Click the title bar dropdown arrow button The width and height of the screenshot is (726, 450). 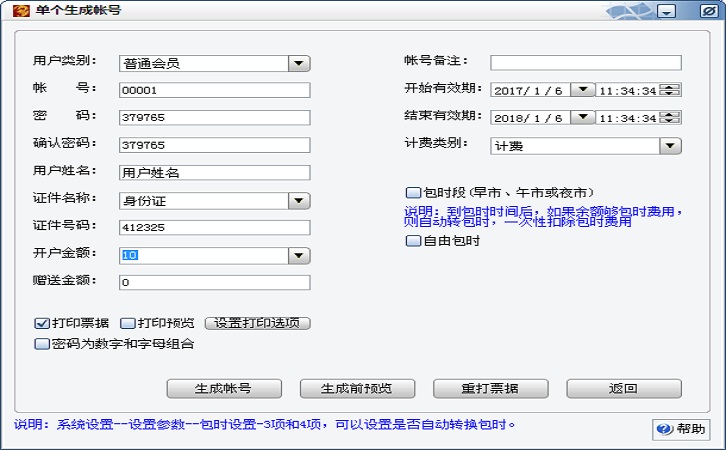(667, 11)
